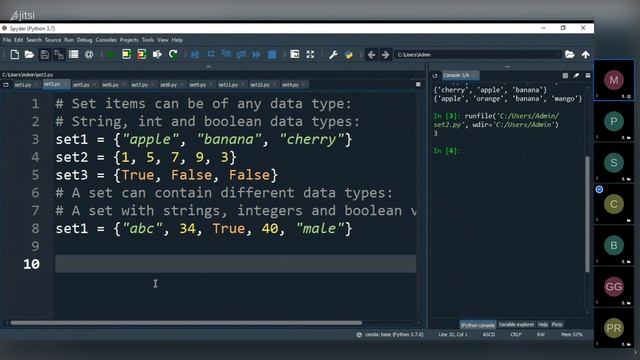
Task: Step into function in debugger
Action: 226,54
